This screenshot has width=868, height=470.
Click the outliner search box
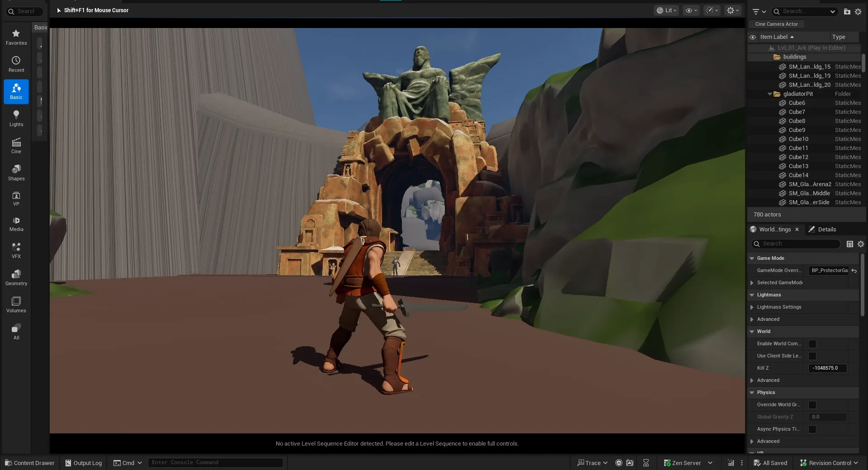tap(805, 12)
